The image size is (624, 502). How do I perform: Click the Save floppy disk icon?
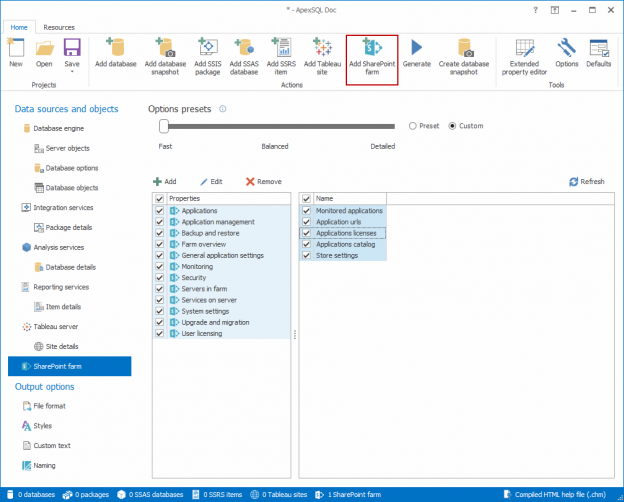[72, 49]
